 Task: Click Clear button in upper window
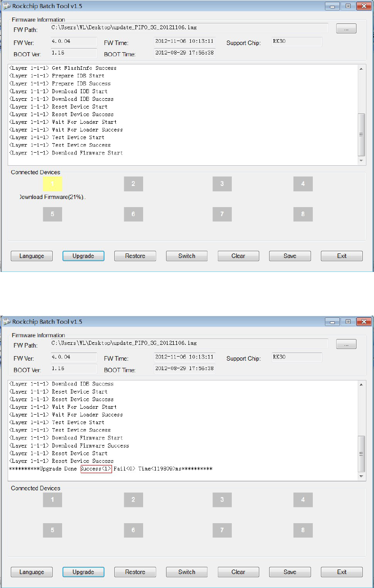click(239, 256)
